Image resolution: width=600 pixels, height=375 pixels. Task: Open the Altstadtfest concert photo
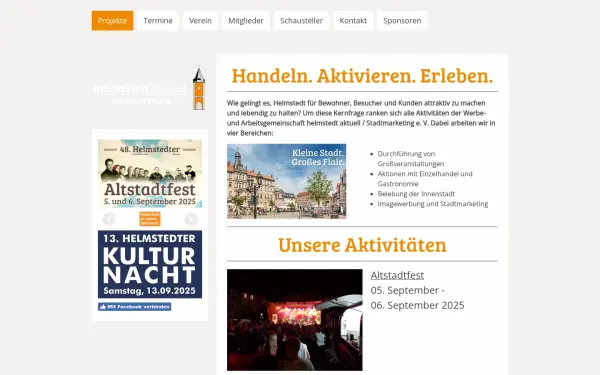[x=295, y=320]
